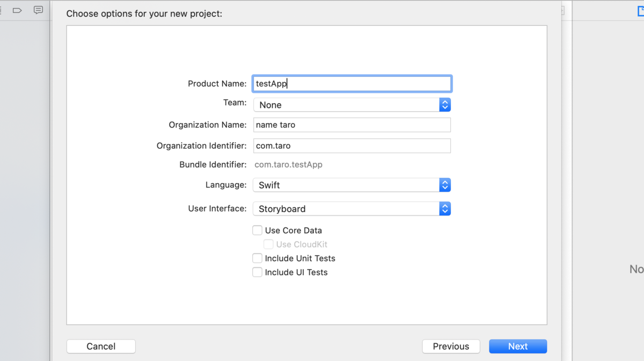
Task: Open the Report navigator speech-bubble icon
Action: click(38, 10)
